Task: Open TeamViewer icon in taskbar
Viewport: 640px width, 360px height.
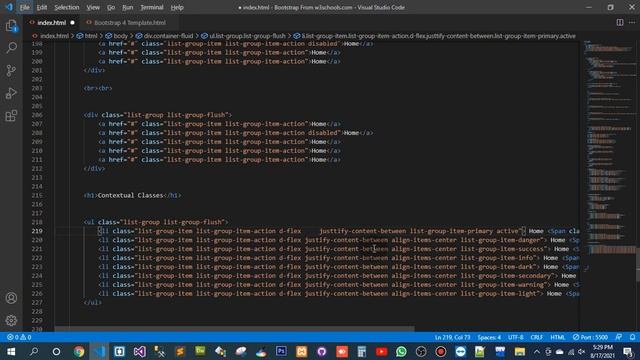Action: pyautogui.click(x=461, y=351)
